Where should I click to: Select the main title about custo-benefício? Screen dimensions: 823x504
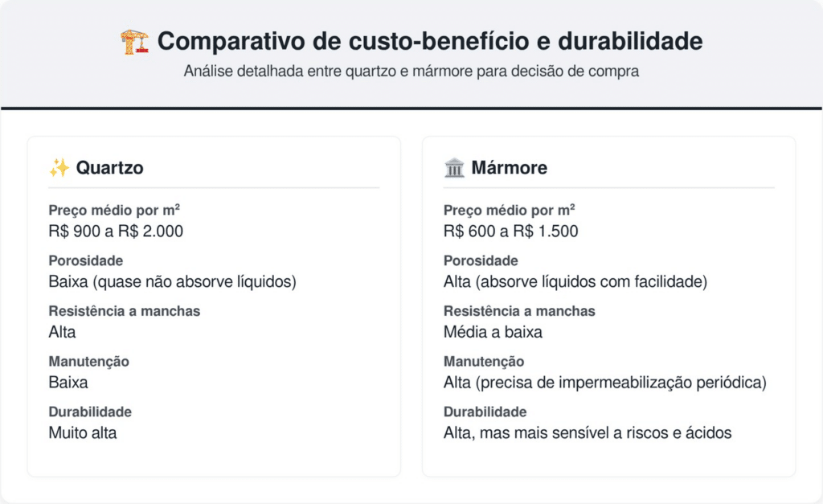pos(429,41)
